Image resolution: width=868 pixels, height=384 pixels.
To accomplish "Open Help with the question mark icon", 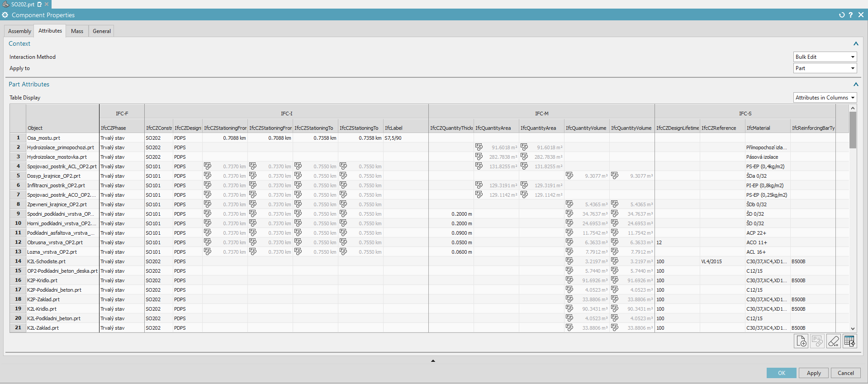I will coord(851,15).
